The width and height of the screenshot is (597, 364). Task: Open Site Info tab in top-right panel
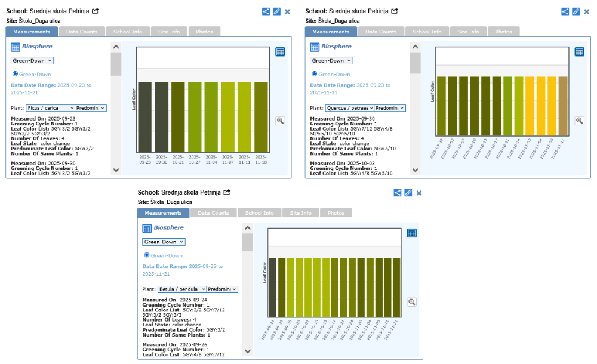click(x=468, y=32)
